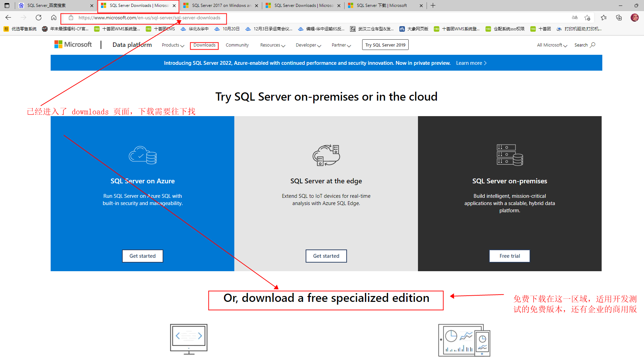Click Free trial under SQL Server on-premises
This screenshot has width=644, height=357.
click(510, 256)
